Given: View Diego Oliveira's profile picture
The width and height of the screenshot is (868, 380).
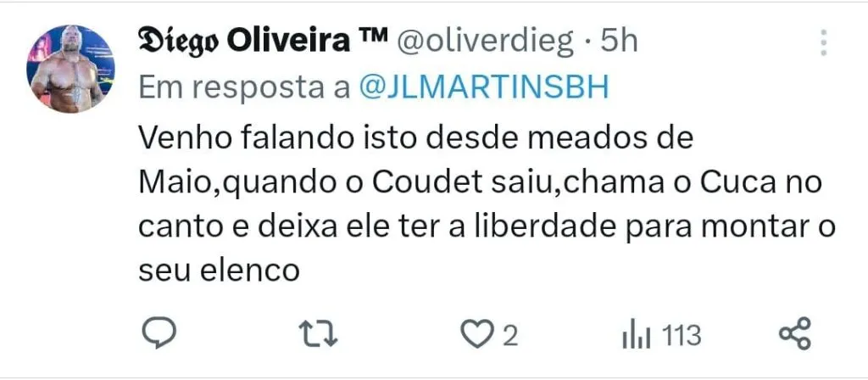Looking at the screenshot, I should click(71, 70).
